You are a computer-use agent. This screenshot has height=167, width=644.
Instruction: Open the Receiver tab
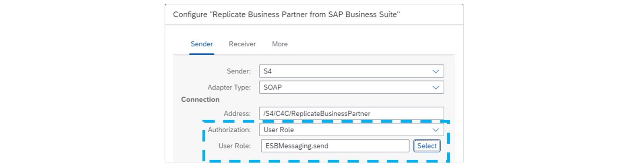242,44
